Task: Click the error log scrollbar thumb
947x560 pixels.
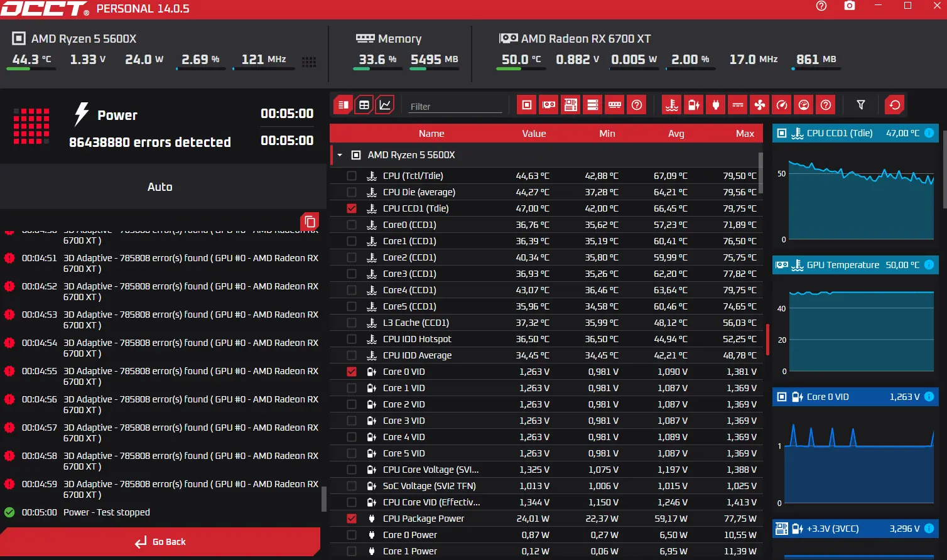Action: point(324,499)
